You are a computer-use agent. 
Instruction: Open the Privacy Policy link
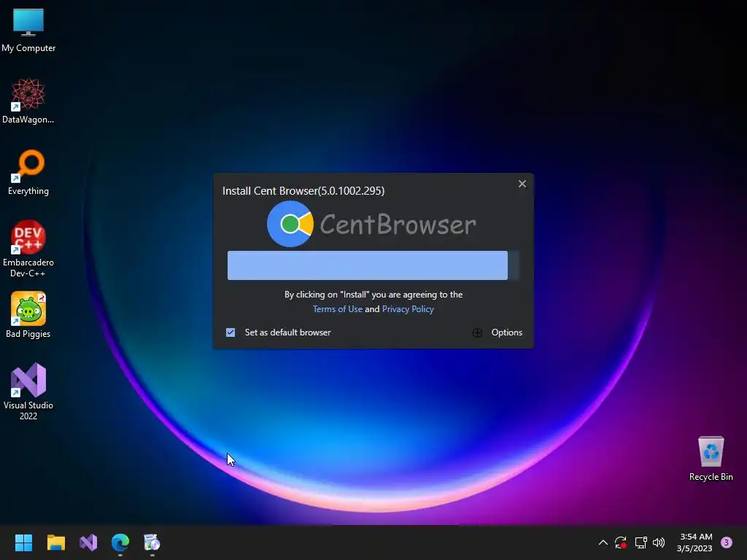tap(408, 309)
